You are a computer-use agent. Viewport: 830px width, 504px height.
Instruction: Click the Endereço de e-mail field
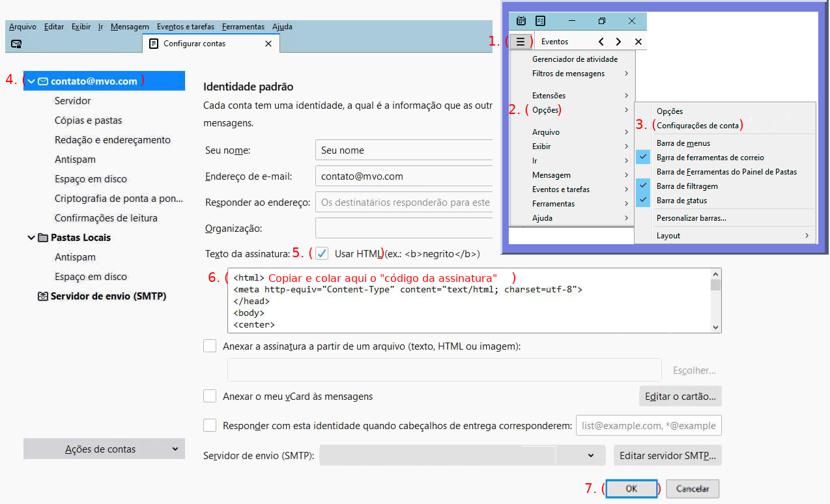coord(404,176)
